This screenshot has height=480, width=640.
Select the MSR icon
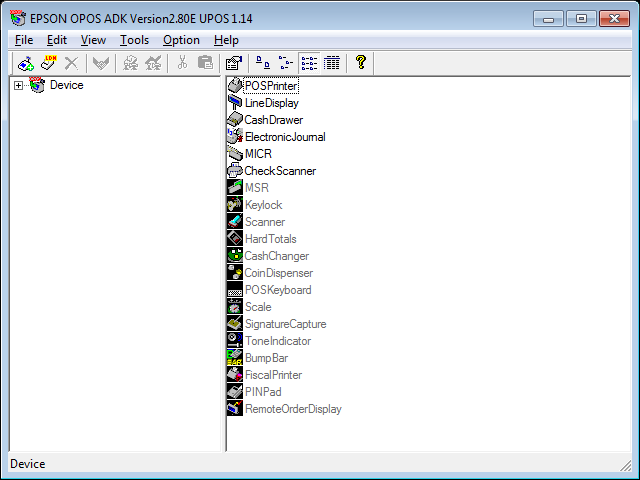[235, 188]
